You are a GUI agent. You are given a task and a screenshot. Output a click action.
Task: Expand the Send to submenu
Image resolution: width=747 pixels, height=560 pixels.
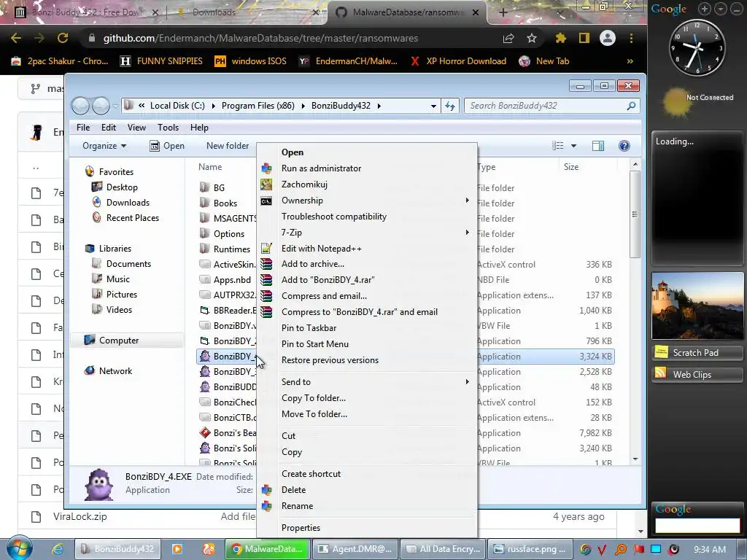pyautogui.click(x=468, y=382)
